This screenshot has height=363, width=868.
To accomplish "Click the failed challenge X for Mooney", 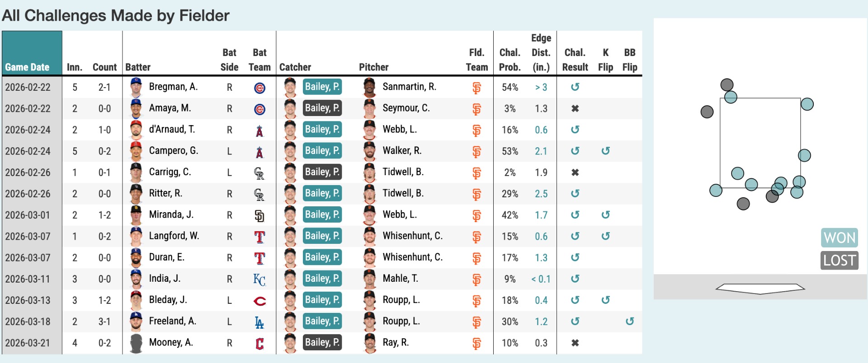I will (575, 343).
